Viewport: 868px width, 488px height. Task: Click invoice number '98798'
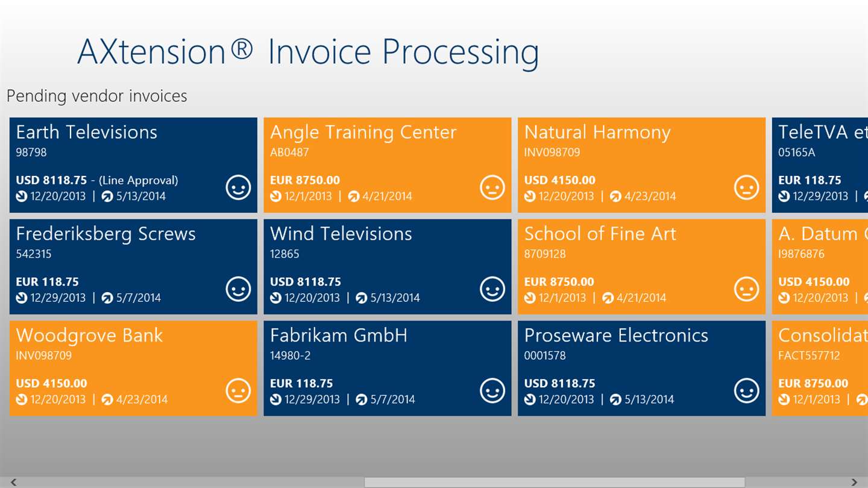click(31, 152)
